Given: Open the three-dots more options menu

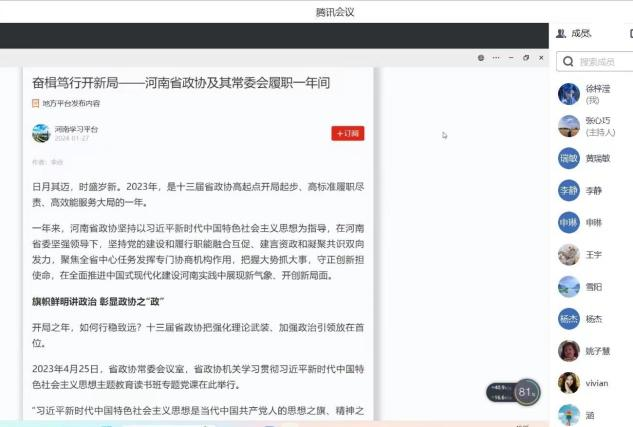Looking at the screenshot, I should tap(494, 58).
